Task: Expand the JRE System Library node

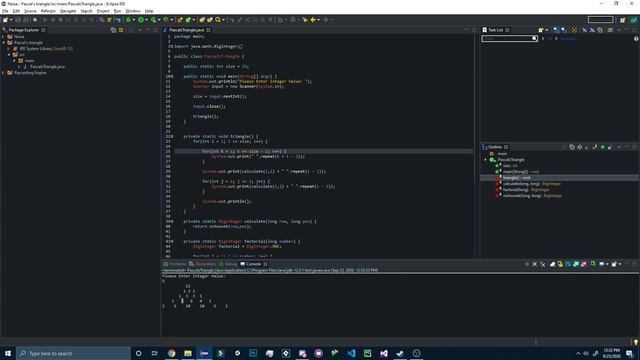Action: 9,49
